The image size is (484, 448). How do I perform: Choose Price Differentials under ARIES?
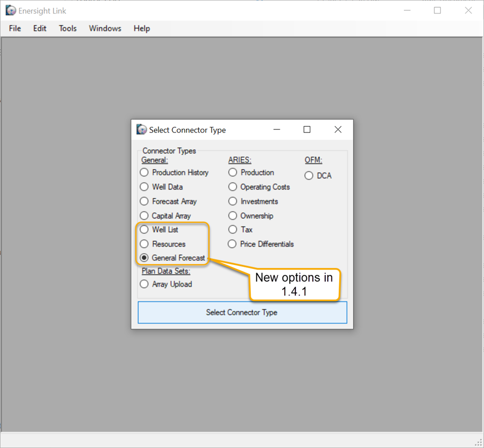click(232, 244)
